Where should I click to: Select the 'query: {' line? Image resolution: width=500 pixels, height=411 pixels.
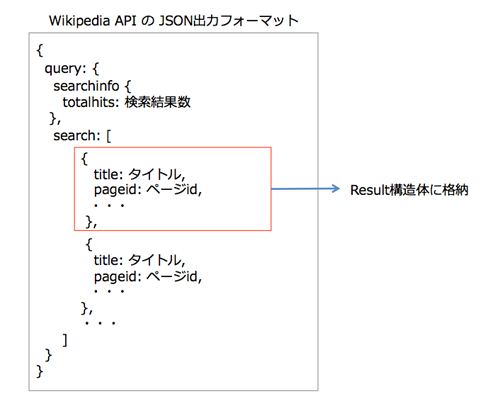click(72, 69)
